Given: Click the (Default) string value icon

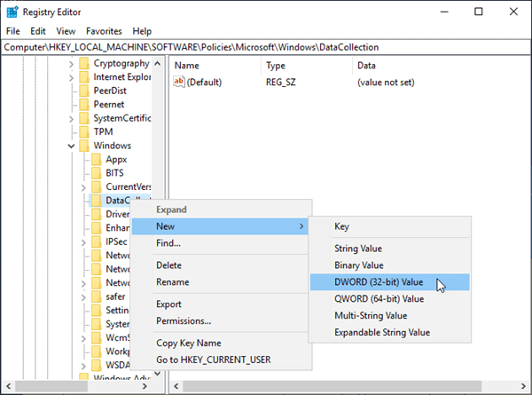Looking at the screenshot, I should click(179, 82).
